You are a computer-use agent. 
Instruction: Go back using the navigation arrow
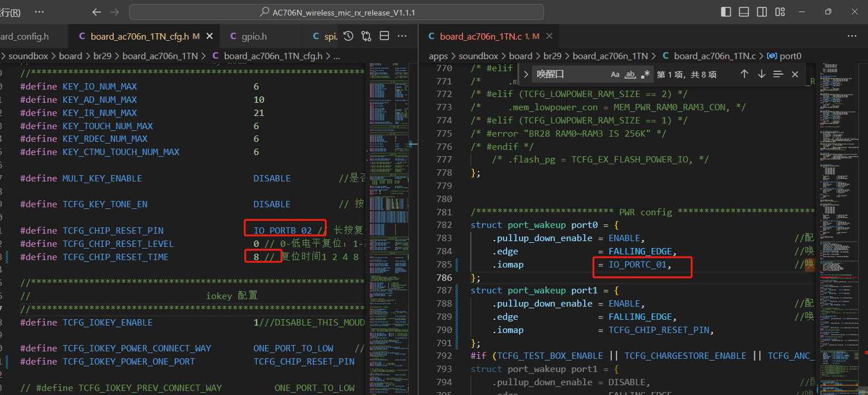click(x=97, y=12)
